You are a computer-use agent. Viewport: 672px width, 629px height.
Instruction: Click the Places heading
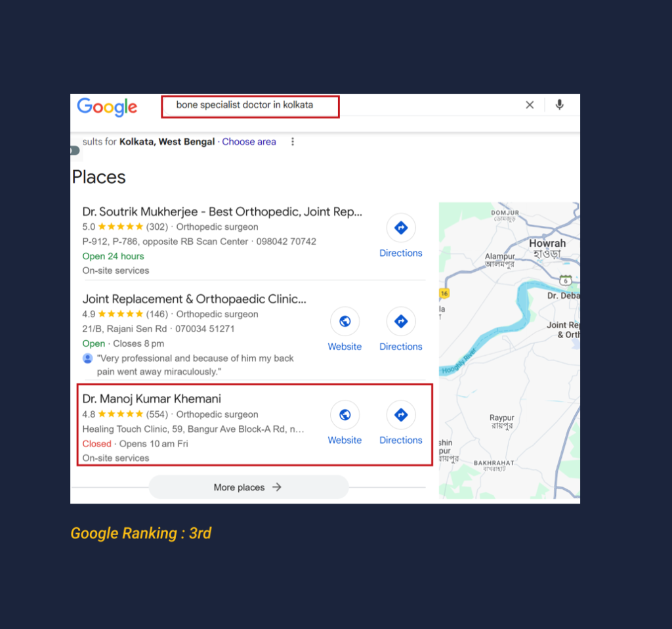[x=98, y=177]
